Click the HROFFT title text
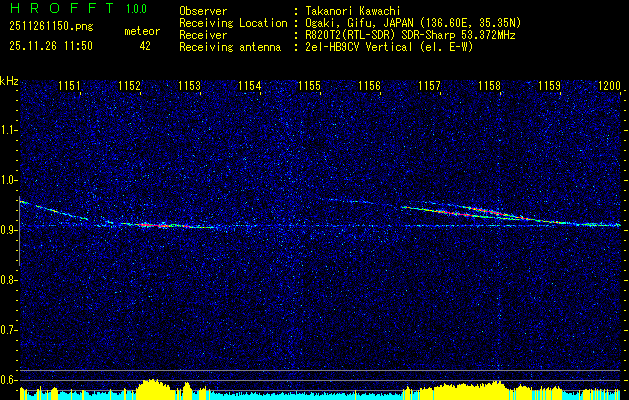Viewport: 629px width, 400px height. point(63,8)
